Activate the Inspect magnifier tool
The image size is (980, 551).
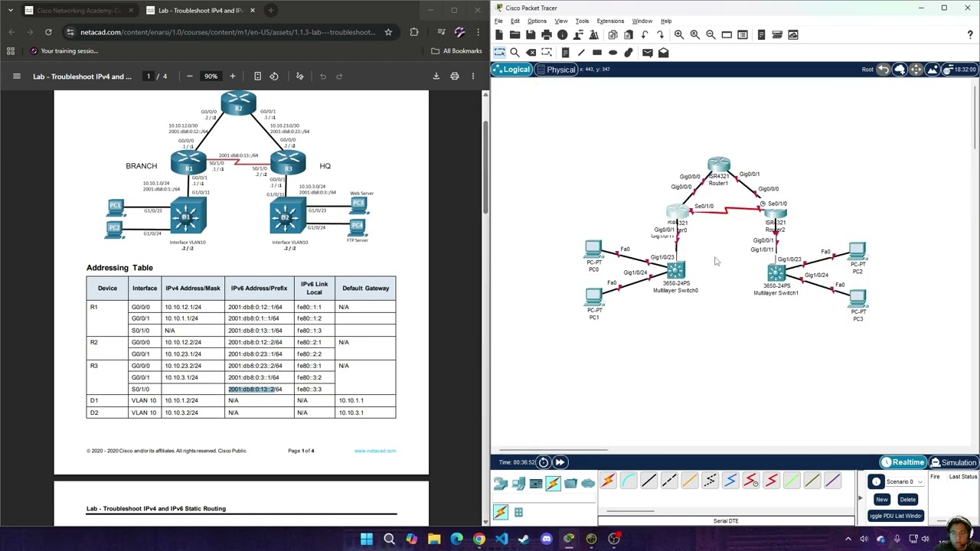click(515, 53)
